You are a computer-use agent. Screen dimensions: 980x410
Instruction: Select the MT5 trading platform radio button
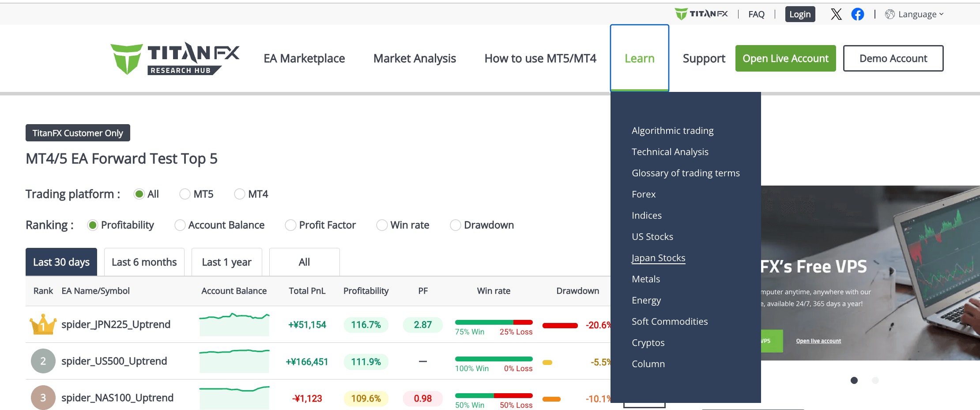185,194
